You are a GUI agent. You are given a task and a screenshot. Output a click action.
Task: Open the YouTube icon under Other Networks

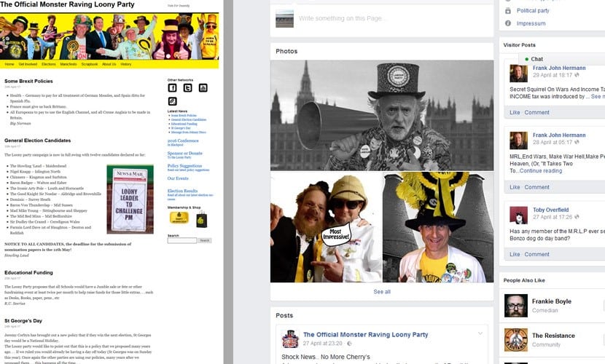(203, 88)
